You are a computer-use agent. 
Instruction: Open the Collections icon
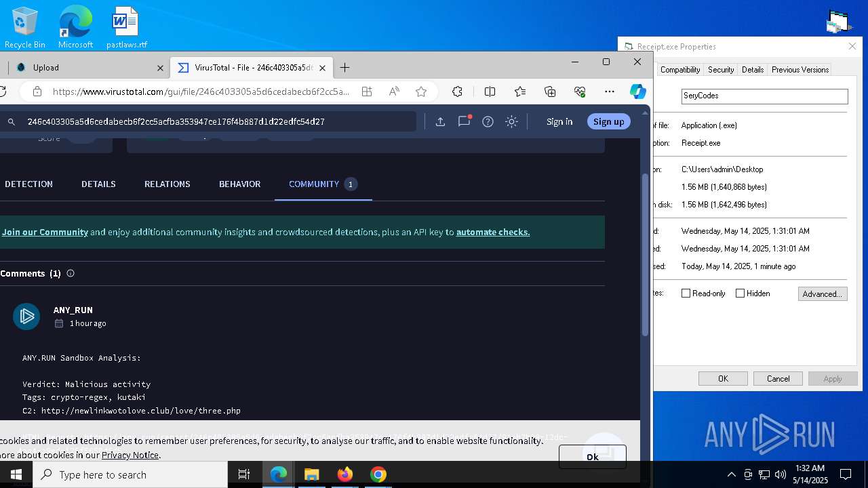(x=550, y=91)
